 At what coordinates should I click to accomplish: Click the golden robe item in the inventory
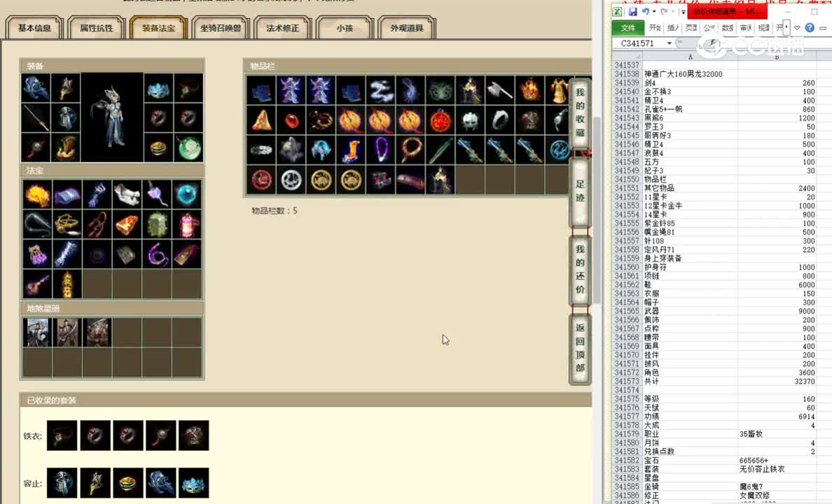click(x=557, y=90)
